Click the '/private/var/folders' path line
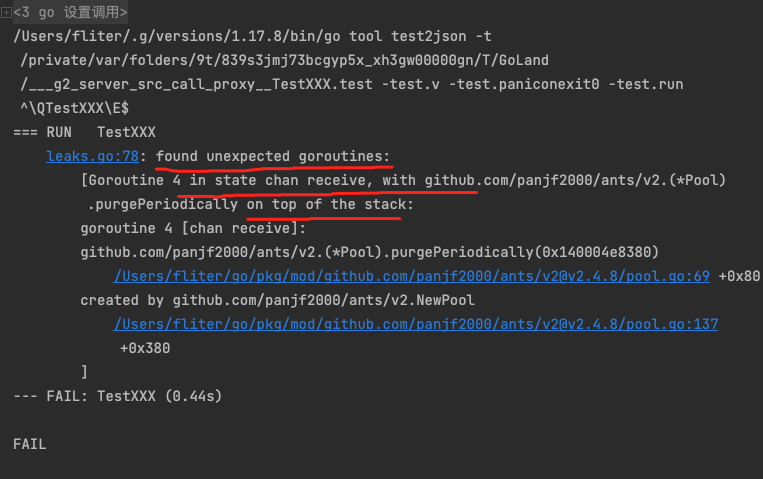The height and width of the screenshot is (479, 763). (x=285, y=61)
